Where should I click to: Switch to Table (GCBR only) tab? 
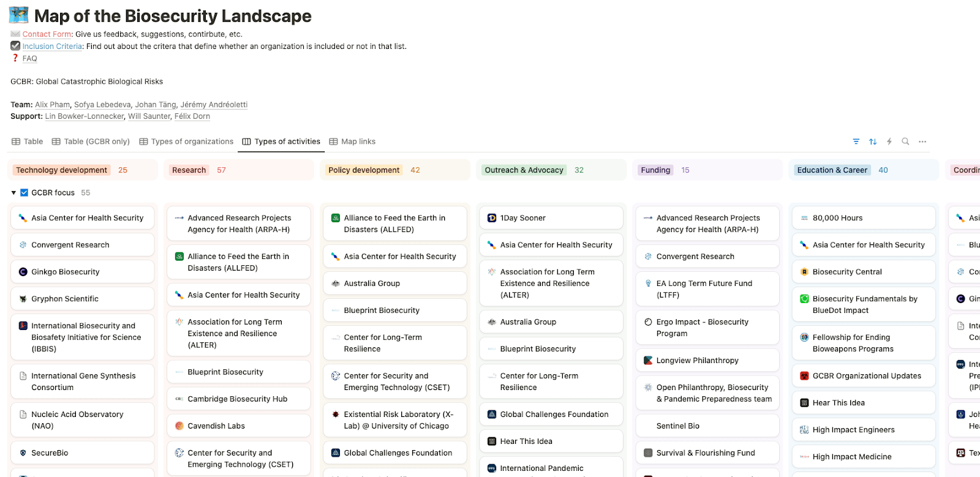[91, 141]
